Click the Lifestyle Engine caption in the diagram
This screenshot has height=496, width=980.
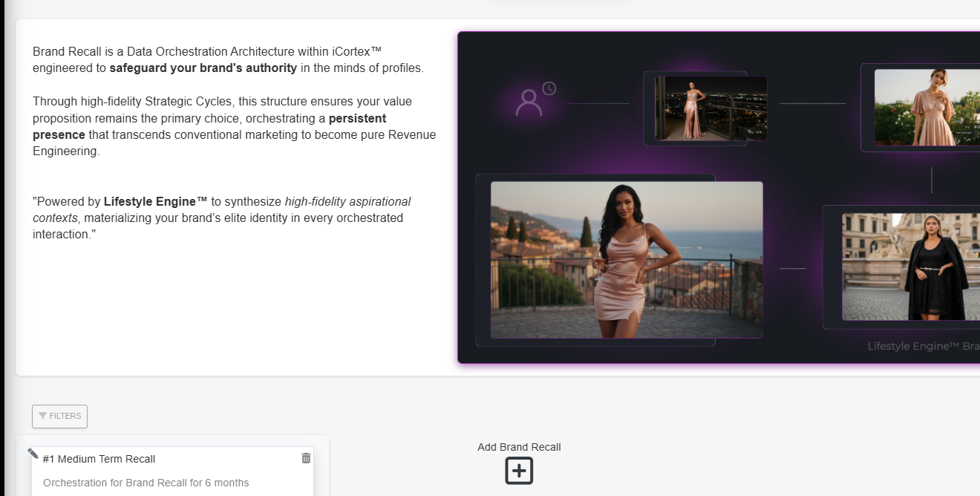click(924, 346)
